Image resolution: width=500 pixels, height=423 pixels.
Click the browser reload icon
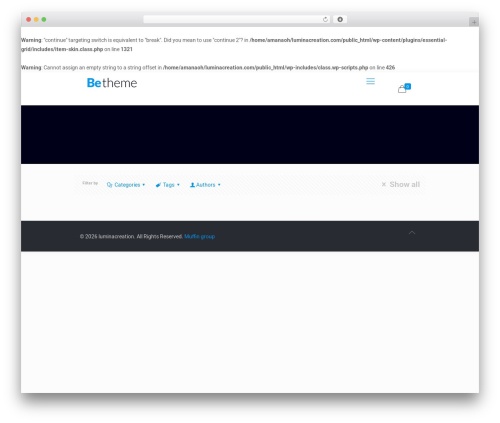coord(325,19)
